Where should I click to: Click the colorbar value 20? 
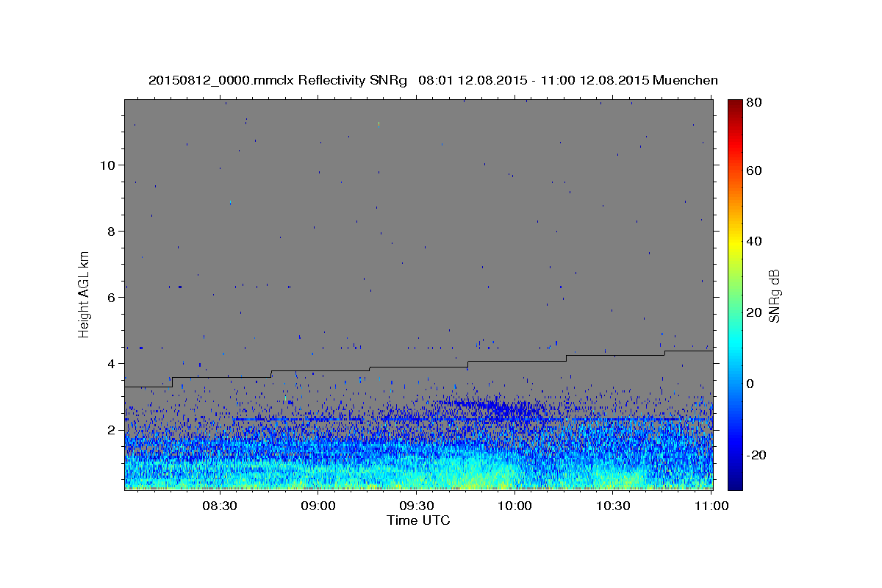click(756, 312)
